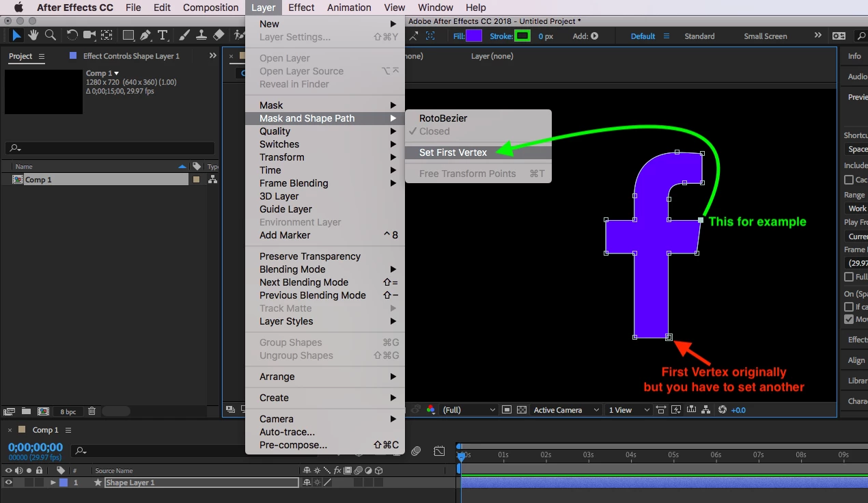Screen dimensions: 868x503
Task: Select the Rotation tool
Action: 72,35
